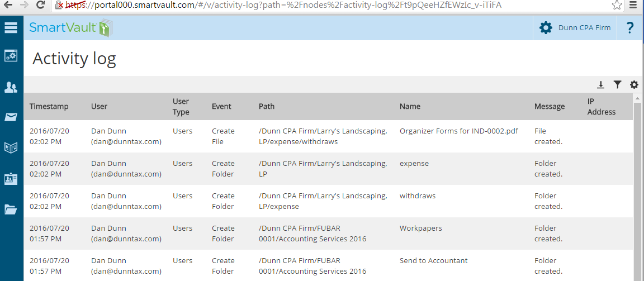This screenshot has width=644, height=281.
Task: Click the Path column header
Action: click(267, 106)
